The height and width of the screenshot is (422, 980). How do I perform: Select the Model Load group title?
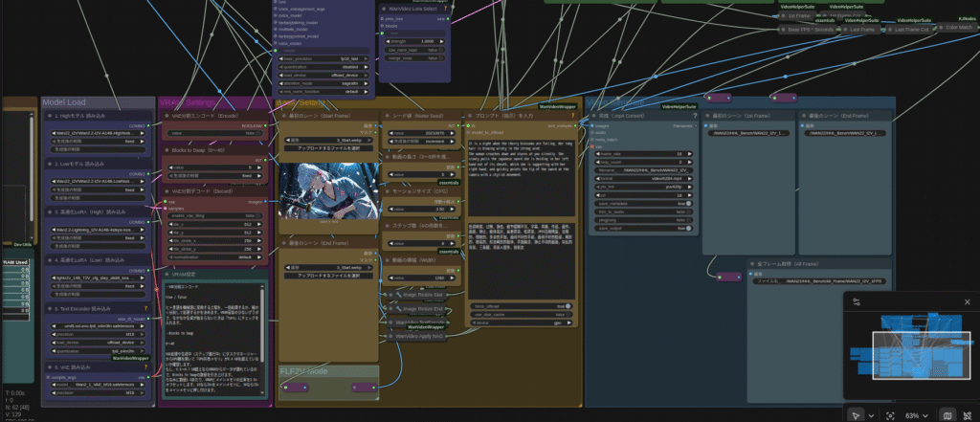tap(66, 102)
